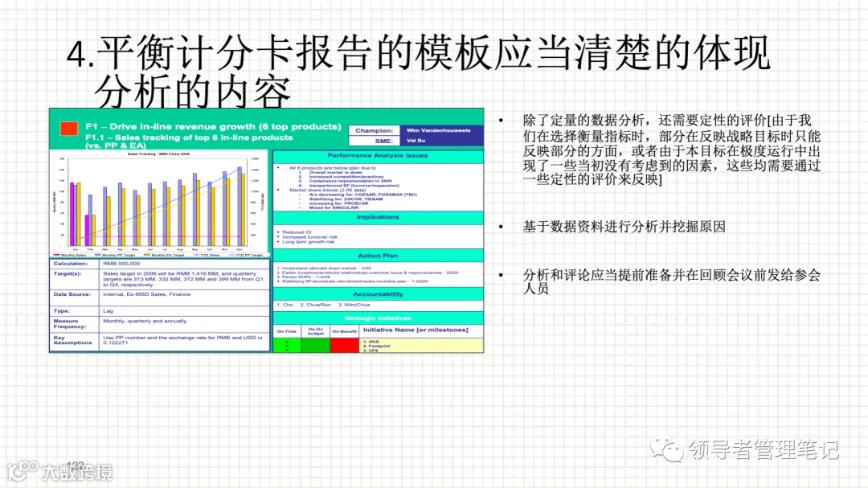Expand the Performance Analysis Issues section
Viewport: 868px width, 488px height.
click(378, 156)
